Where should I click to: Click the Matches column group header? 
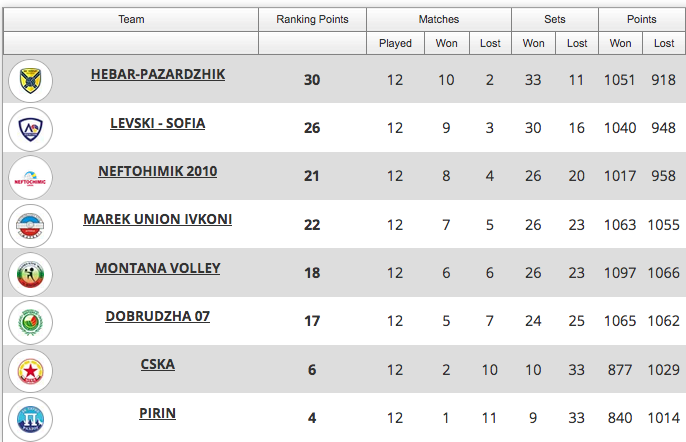439,19
